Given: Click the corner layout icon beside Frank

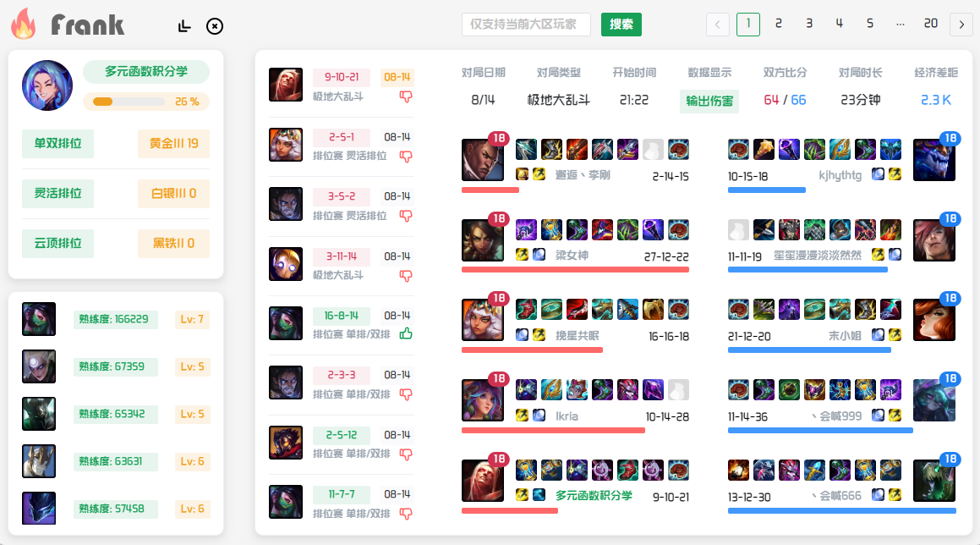Looking at the screenshot, I should point(183,25).
